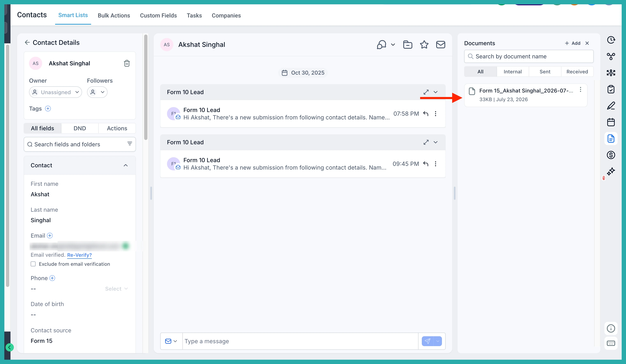This screenshot has height=364, width=626.
Task: Reply to the 07:58 PM message
Action: pyautogui.click(x=426, y=114)
